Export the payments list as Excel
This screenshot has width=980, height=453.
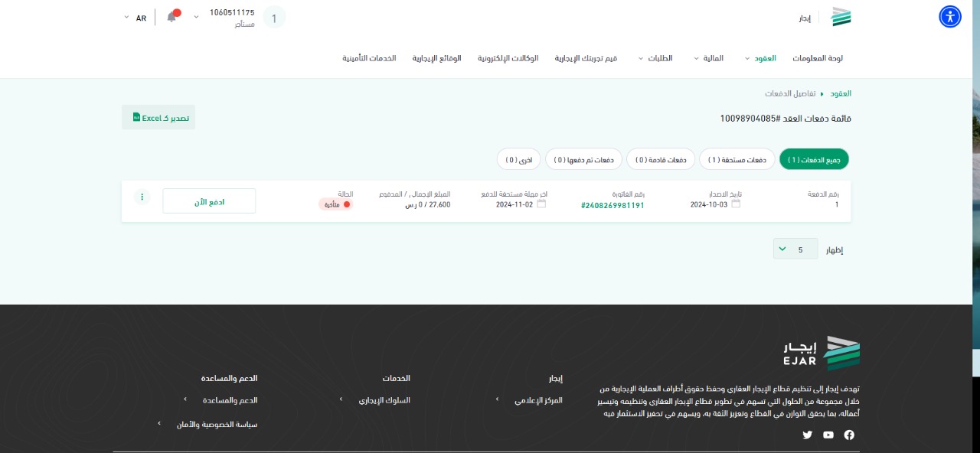pos(158,118)
